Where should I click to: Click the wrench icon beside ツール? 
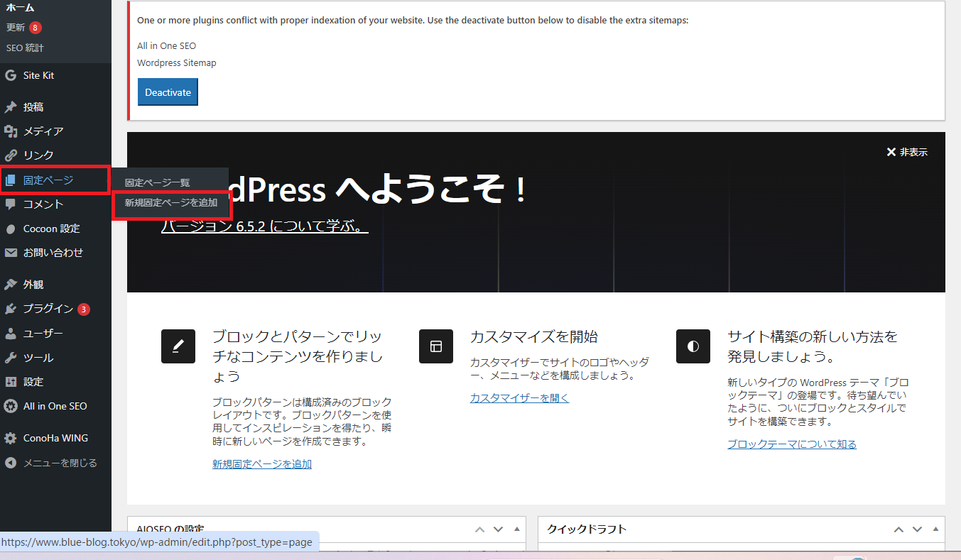pyautogui.click(x=11, y=358)
